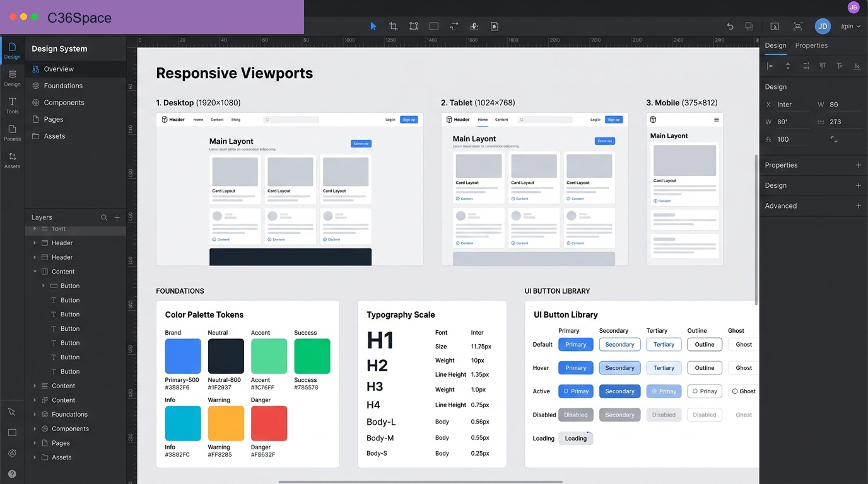Select the rectangle shape tool in toolbar
This screenshot has height=484, width=868.
[434, 26]
